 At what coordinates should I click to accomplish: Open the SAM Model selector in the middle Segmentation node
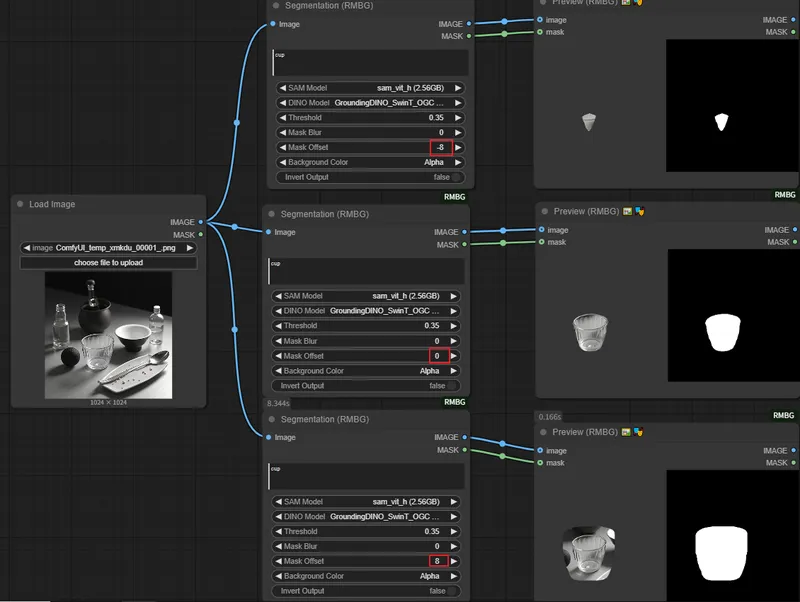366,296
